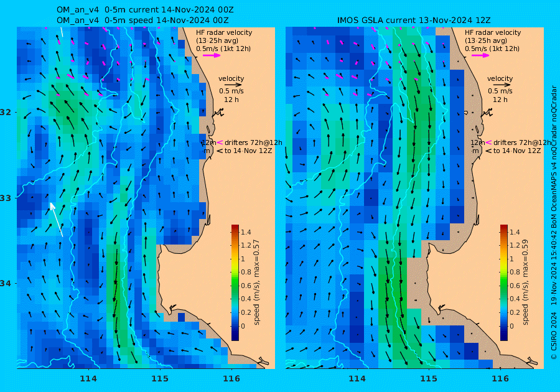This screenshot has height=392, width=560.
Task: Click magenta drifter marker on IMOS GSLA map legend
Action: click(488, 142)
